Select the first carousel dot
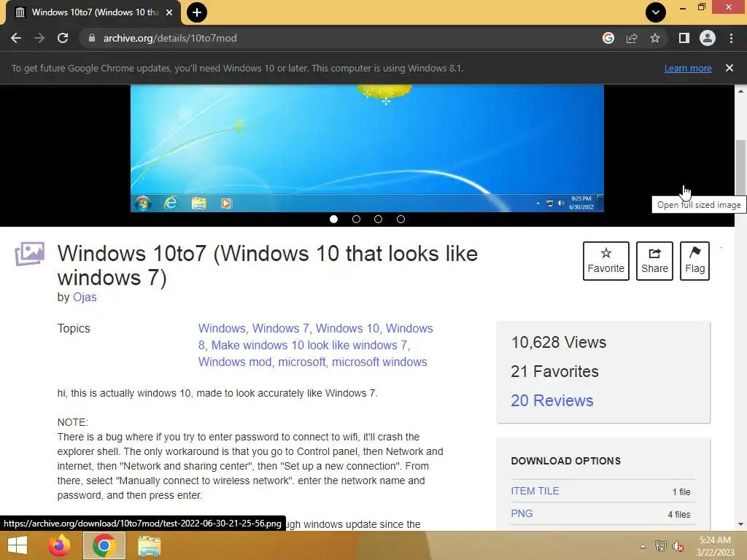747x560 pixels. click(x=333, y=219)
